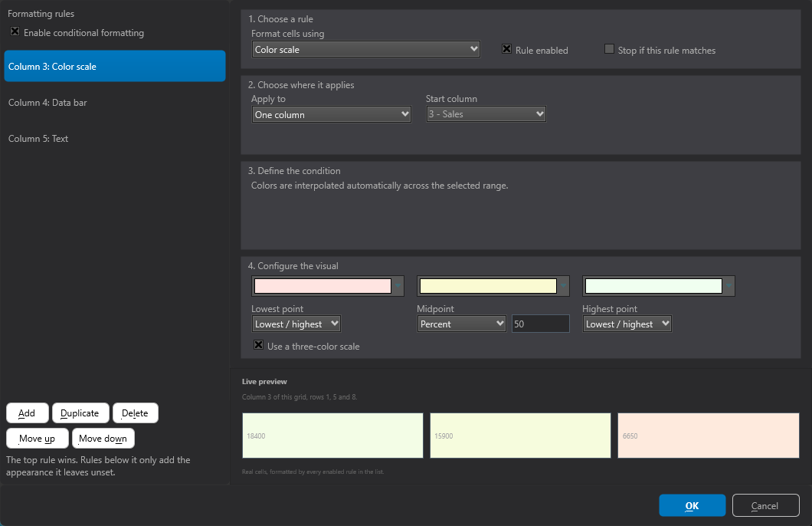Open the Midpoint type dropdown
Viewport: 812px width, 526px height.
click(461, 324)
